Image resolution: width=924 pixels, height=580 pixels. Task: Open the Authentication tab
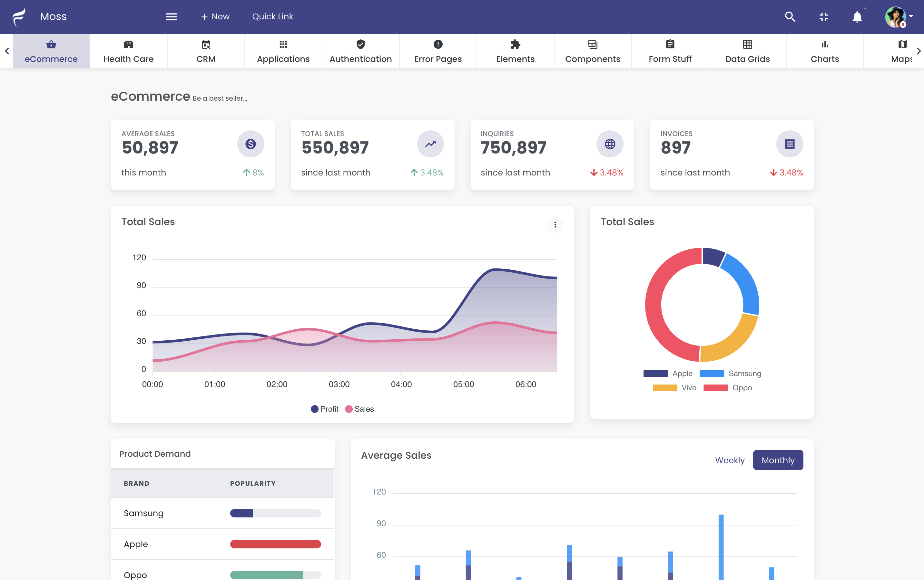coord(361,51)
